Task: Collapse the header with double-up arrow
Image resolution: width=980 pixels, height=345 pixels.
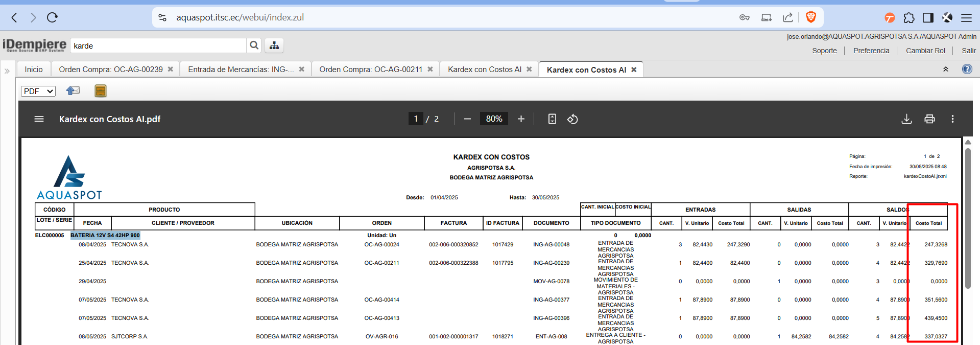Action: coord(945,70)
